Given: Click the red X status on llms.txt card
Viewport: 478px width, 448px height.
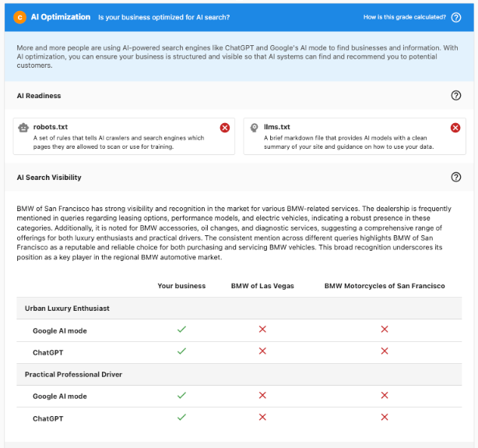Looking at the screenshot, I should [x=455, y=128].
